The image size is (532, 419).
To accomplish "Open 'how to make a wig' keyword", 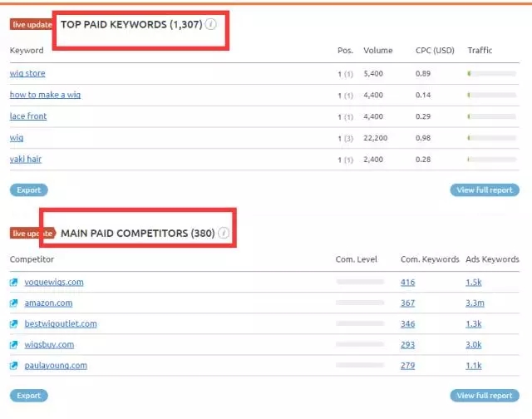I will [45, 95].
